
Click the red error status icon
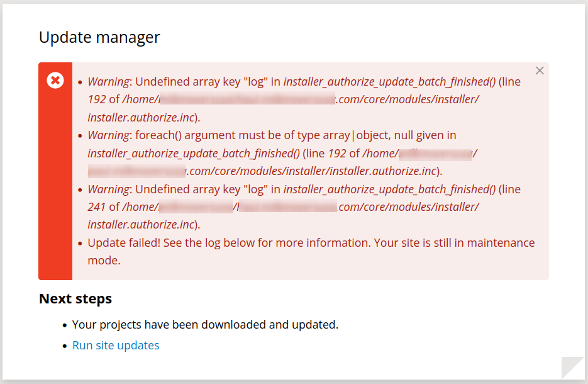[x=55, y=81]
